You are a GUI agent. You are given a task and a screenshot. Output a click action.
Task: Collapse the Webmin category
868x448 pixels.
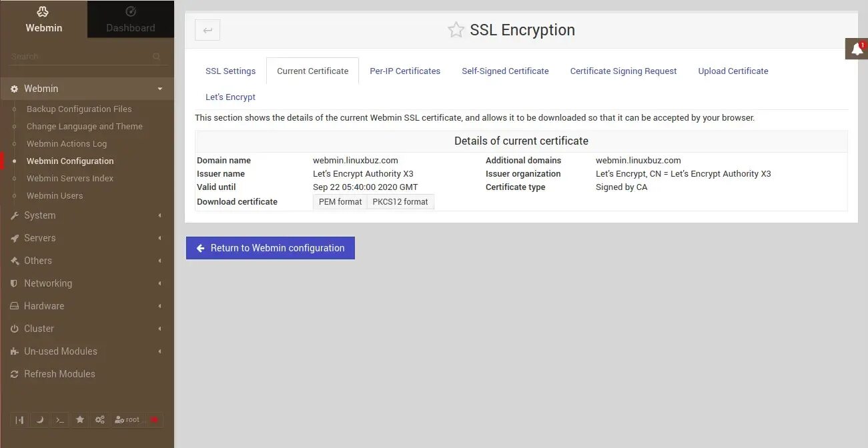tap(87, 89)
